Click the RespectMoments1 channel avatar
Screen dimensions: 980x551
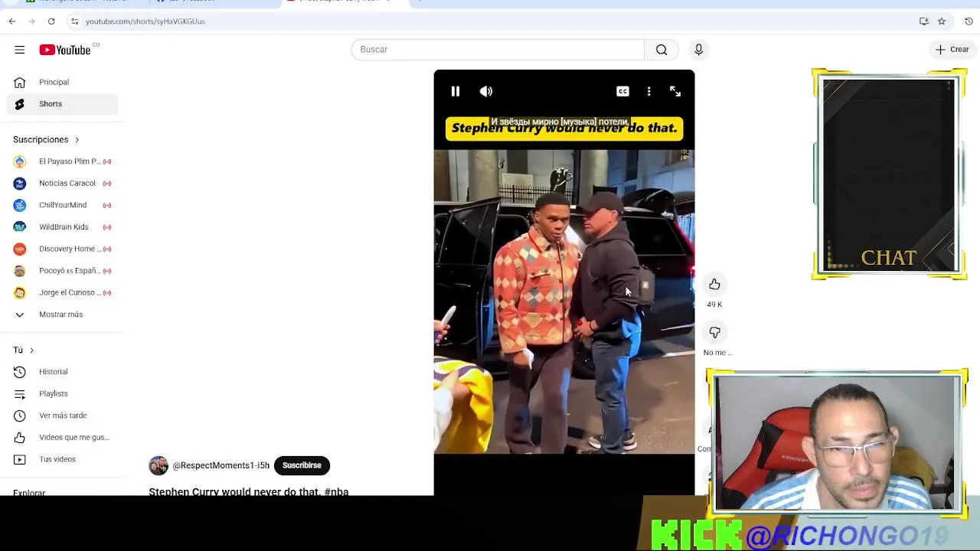coord(158,465)
